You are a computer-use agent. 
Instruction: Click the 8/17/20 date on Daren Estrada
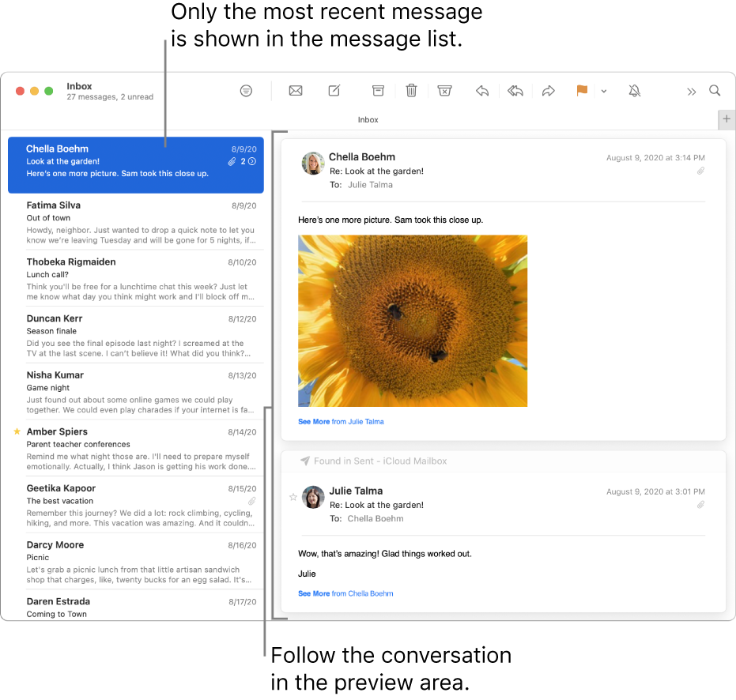(x=242, y=601)
